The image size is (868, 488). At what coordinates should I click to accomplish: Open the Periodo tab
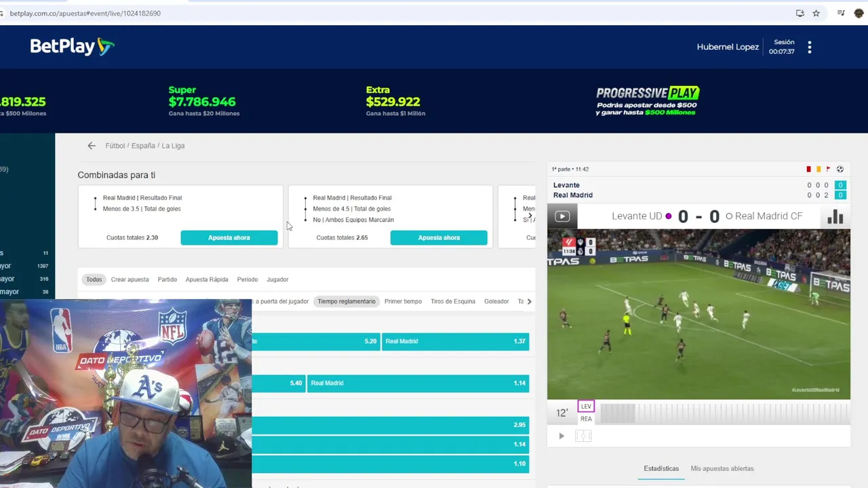pos(248,279)
